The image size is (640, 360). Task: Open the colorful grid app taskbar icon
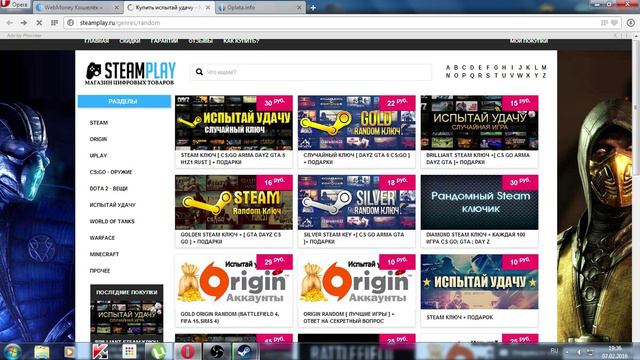tap(129, 351)
